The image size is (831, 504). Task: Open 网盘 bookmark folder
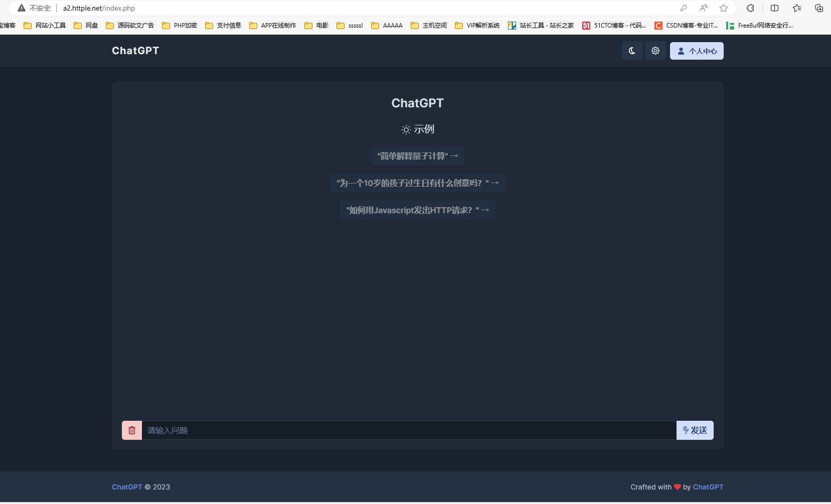pyautogui.click(x=86, y=26)
